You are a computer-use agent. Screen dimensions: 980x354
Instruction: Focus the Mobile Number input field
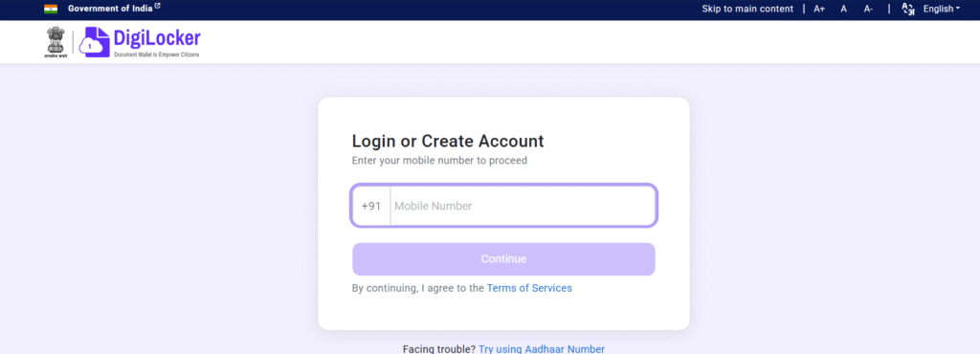[523, 206]
